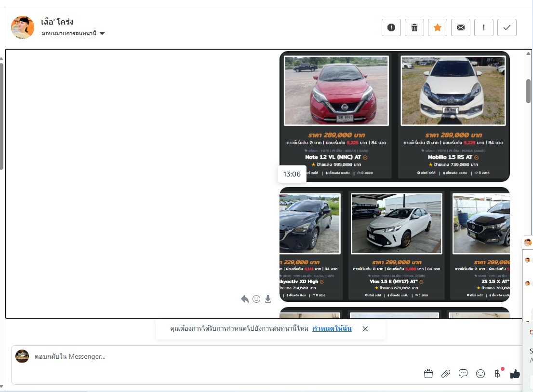Image resolution: width=533 pixels, height=392 pixels.
Task: Open saved replies speech bubble icon
Action: point(463,373)
